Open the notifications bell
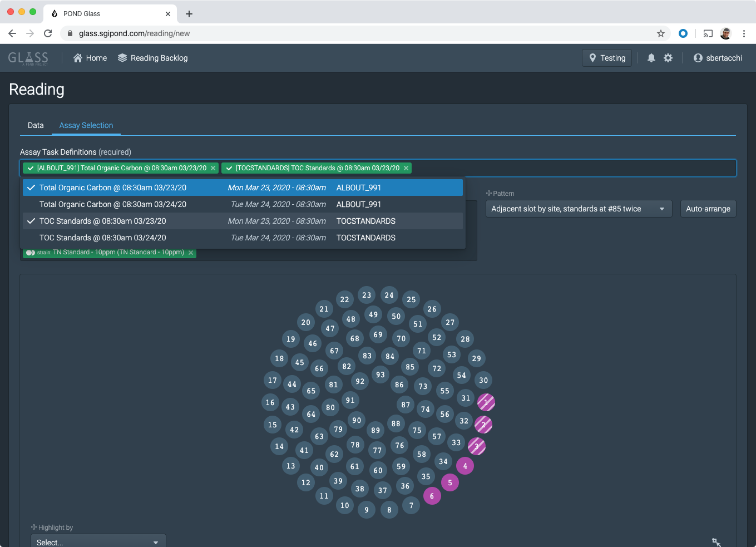The image size is (756, 547). (x=651, y=57)
